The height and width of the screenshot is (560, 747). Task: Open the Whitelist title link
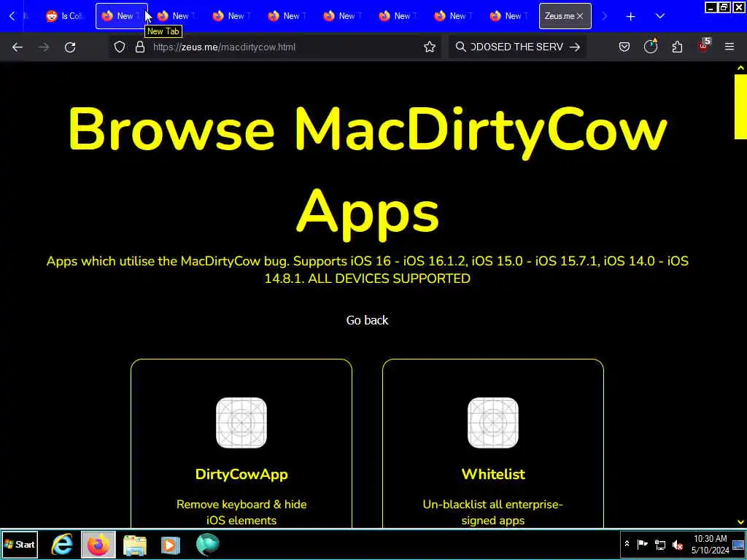(x=493, y=474)
